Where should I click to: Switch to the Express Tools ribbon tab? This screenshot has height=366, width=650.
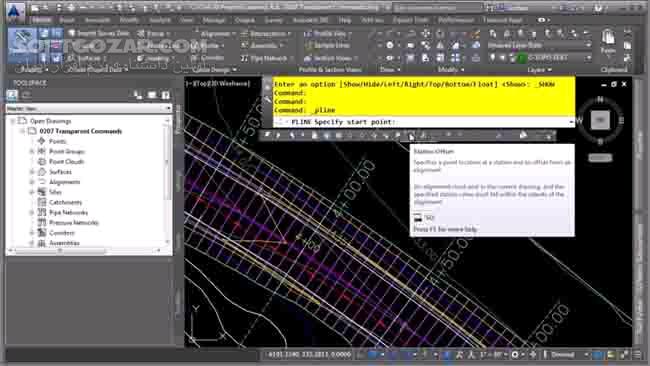pyautogui.click(x=410, y=20)
